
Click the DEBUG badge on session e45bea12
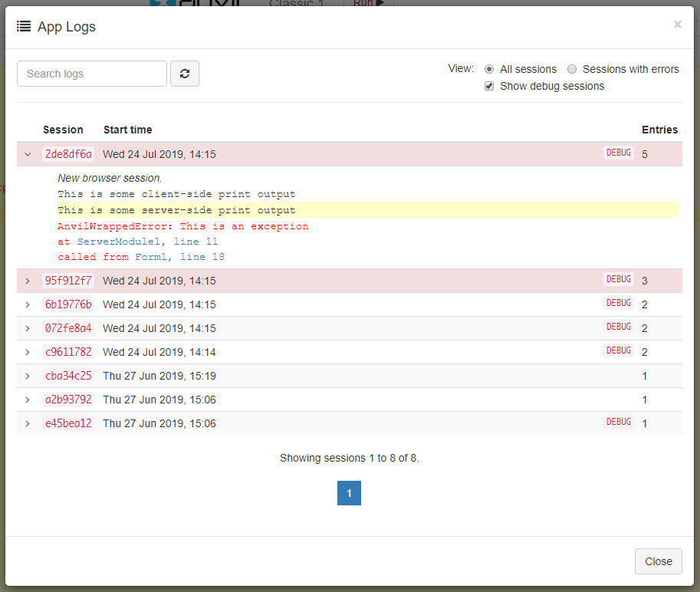(x=618, y=421)
